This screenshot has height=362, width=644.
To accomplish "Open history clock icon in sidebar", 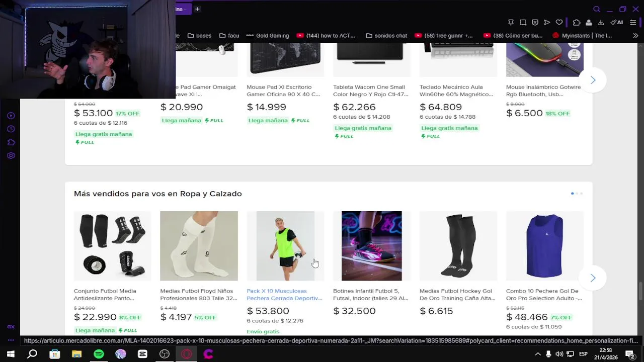I will point(11,129).
